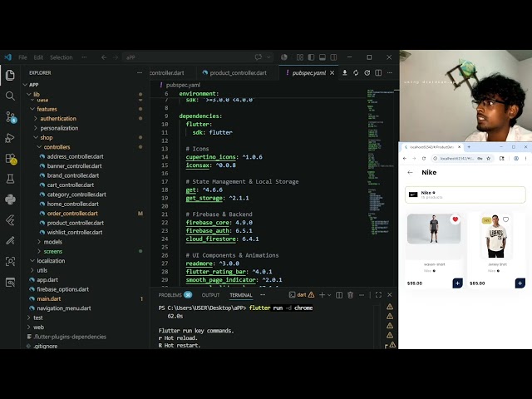Open the Python extension icon
This screenshot has width=532, height=399.
[x=10, y=199]
